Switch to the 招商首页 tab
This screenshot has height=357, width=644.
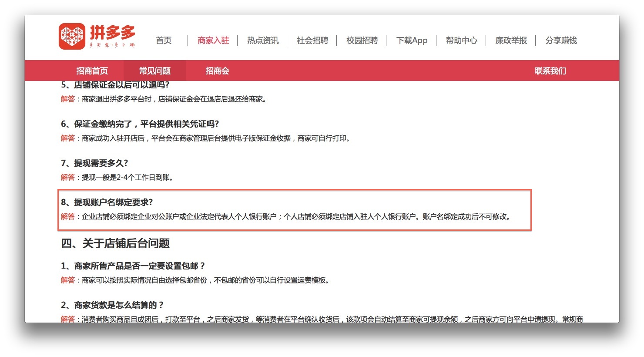point(92,71)
